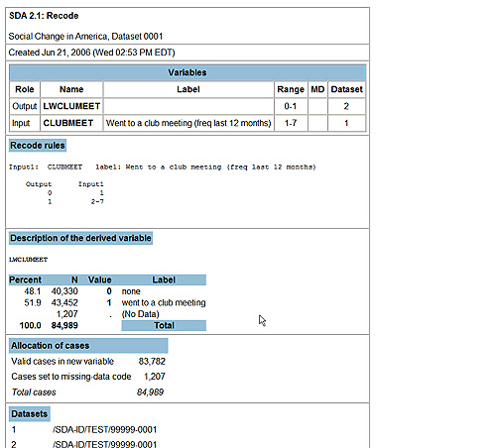Click the italic 'Total cases' label
496x448 pixels.
[x=34, y=392]
